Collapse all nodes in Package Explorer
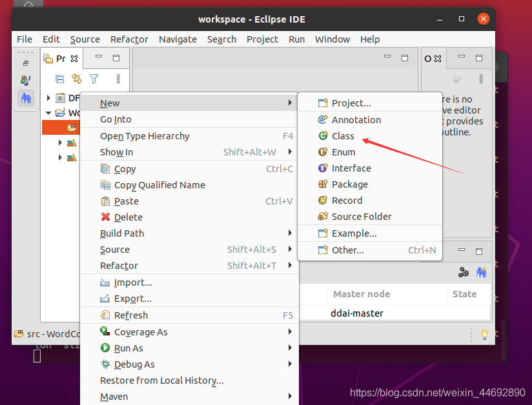The width and height of the screenshot is (532, 405). click(x=61, y=78)
